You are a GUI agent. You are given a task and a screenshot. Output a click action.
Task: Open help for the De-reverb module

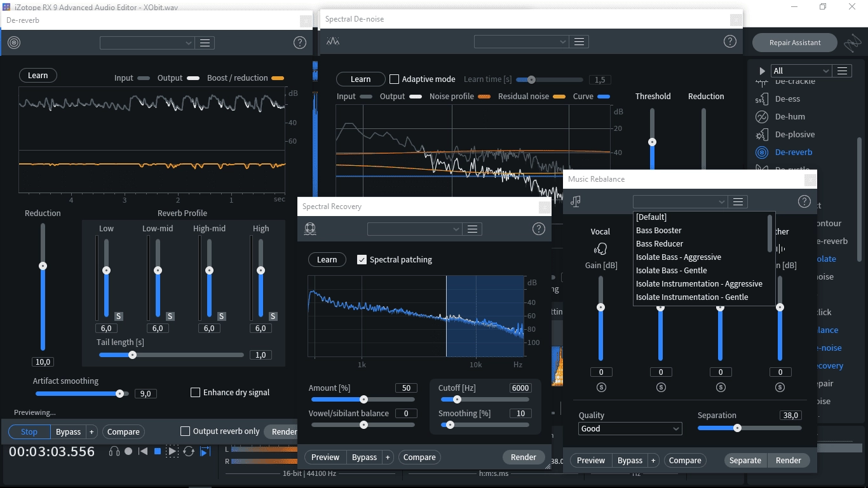pyautogui.click(x=300, y=43)
